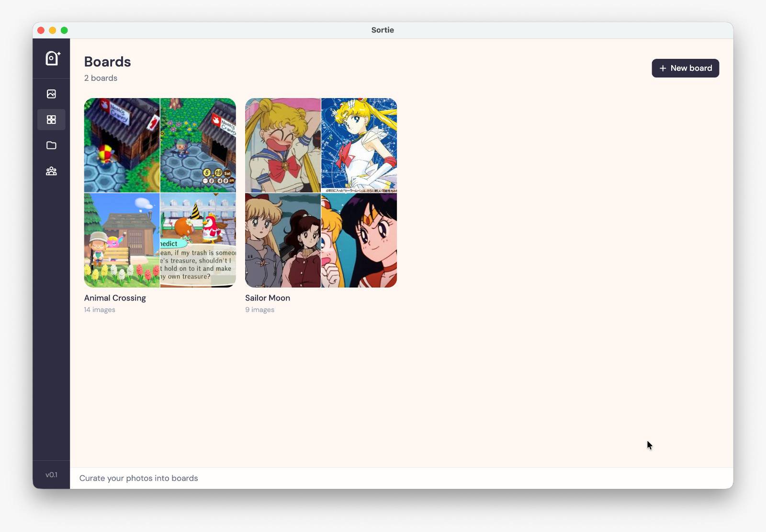
Task: Click the laughing Usagi thumbnail
Action: pyautogui.click(x=282, y=145)
